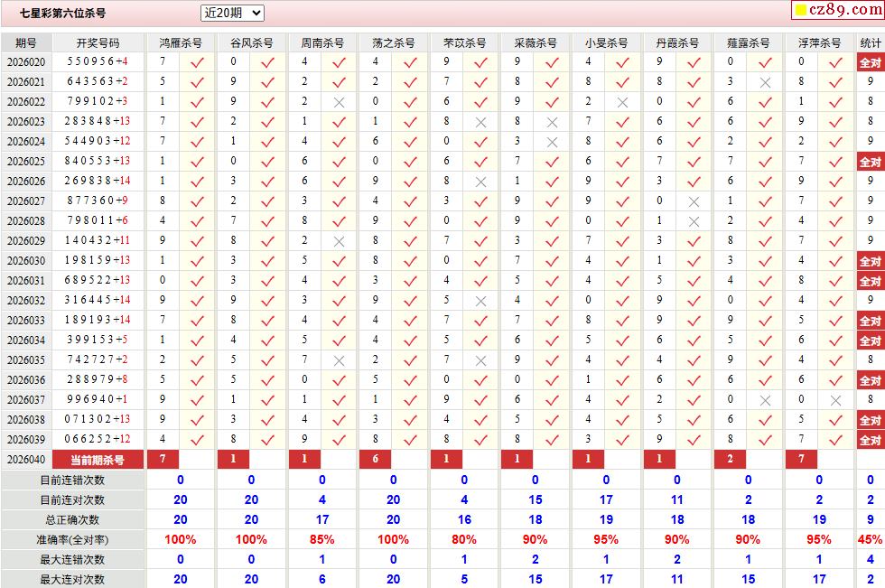Click X mark for 芣苡杀号 in row 2026026
This screenshot has height=588, width=885.
coord(480,182)
